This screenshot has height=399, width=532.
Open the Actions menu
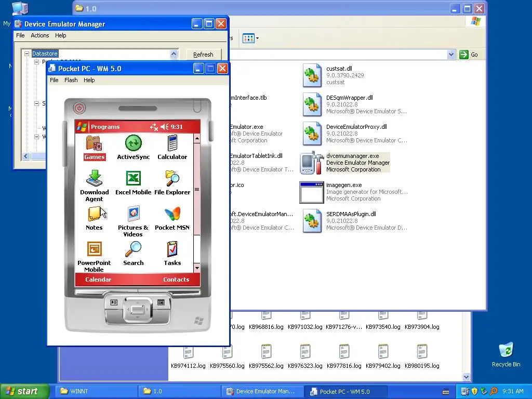coord(39,35)
